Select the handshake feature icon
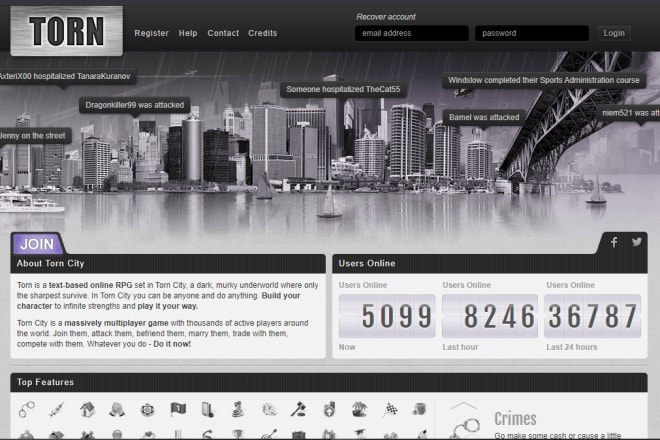The height and width of the screenshot is (440, 660). click(117, 409)
